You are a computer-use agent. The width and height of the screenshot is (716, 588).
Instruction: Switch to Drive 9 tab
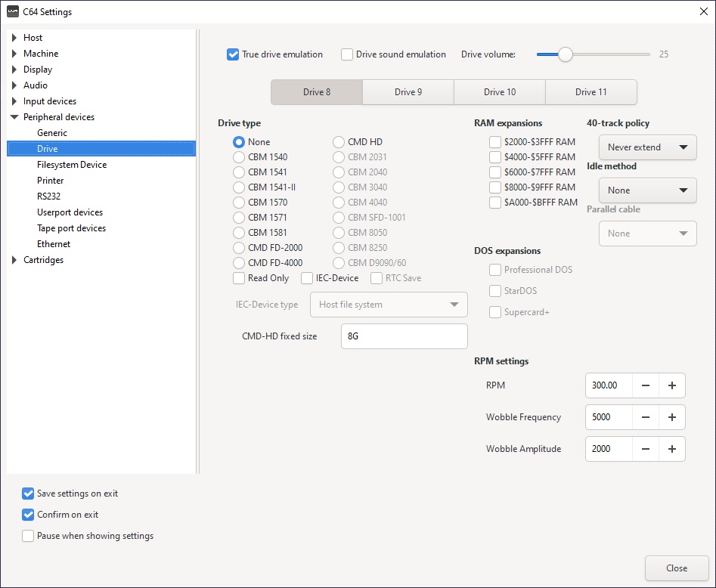click(x=408, y=92)
